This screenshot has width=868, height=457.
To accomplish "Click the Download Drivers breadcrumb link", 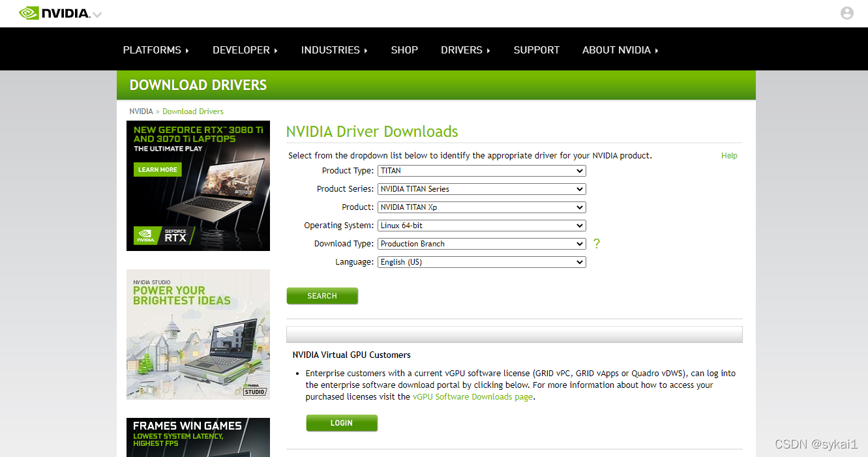I will [x=193, y=111].
